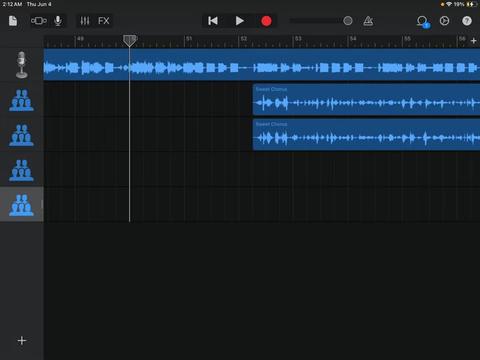The width and height of the screenshot is (480, 360).
Task: Click bar 55 on the ruler
Action: pos(407,39)
